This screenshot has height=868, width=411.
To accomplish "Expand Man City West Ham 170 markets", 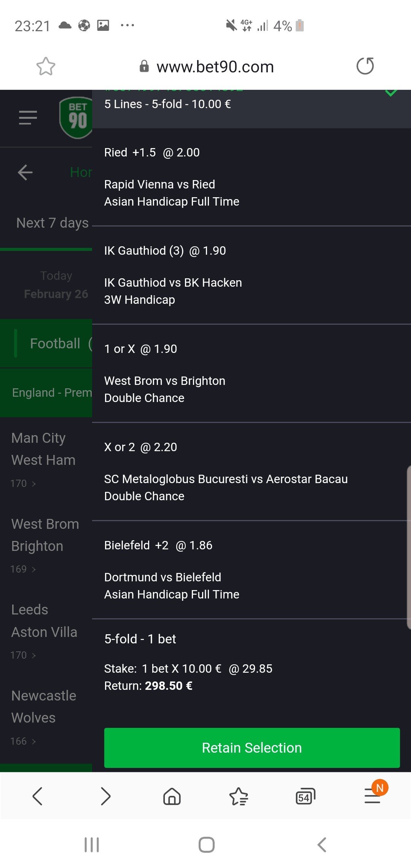I will click(23, 483).
